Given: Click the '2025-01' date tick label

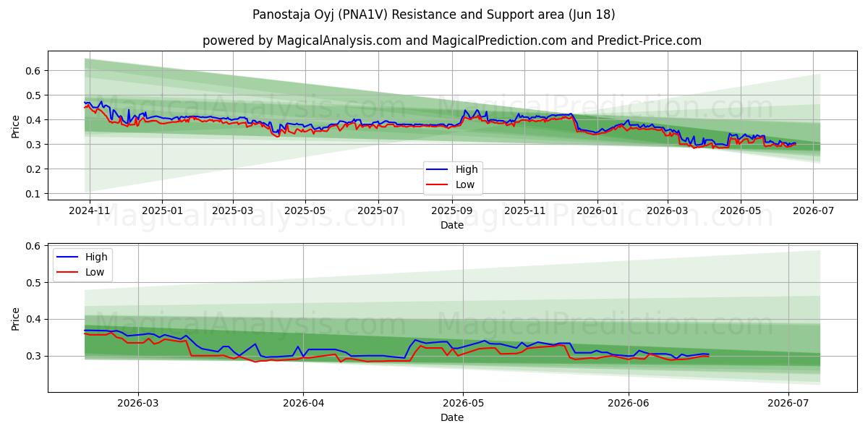Looking at the screenshot, I should (161, 212).
